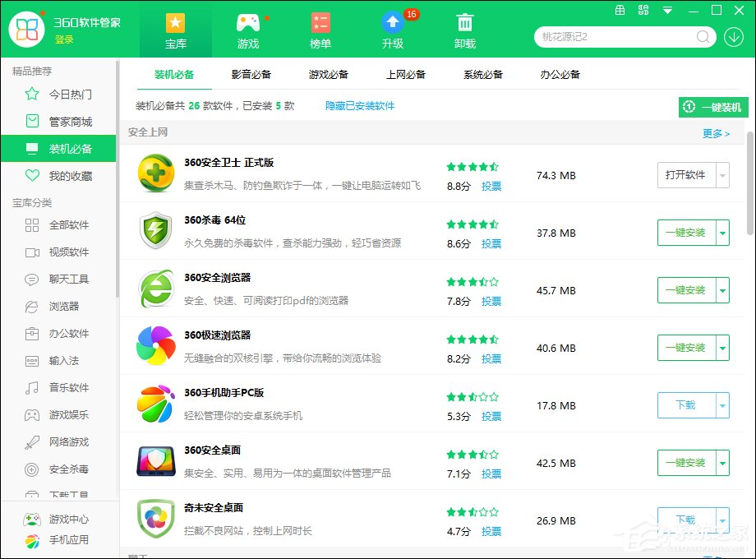Expand dropdown beside the 打开软件 button
Viewport: 756px width, 559px height.
[x=723, y=175]
